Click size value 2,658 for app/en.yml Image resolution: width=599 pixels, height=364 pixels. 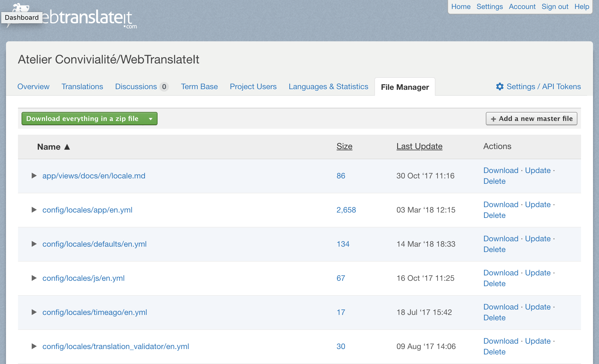pos(346,210)
